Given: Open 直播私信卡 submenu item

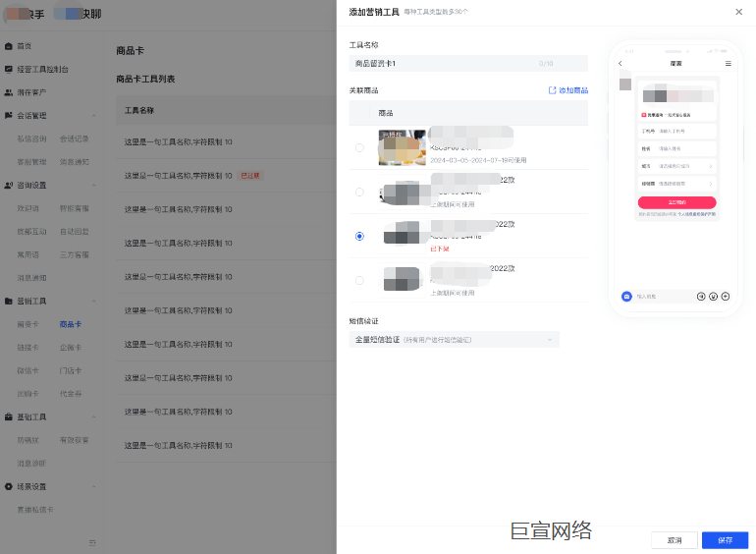Looking at the screenshot, I should [x=35, y=510].
